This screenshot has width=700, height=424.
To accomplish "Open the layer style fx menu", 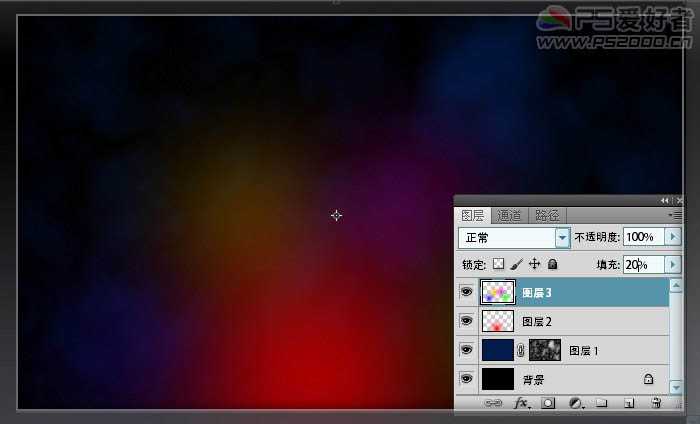I will [x=521, y=403].
